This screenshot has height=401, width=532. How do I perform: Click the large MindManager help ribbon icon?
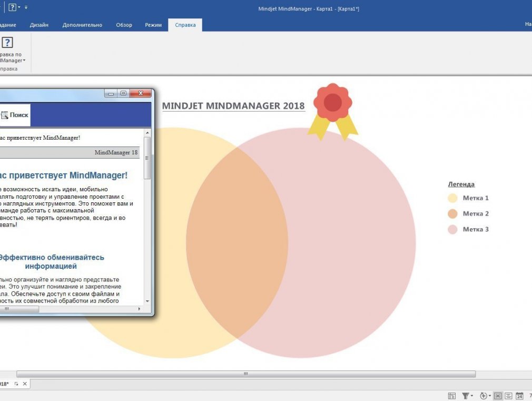coord(7,43)
